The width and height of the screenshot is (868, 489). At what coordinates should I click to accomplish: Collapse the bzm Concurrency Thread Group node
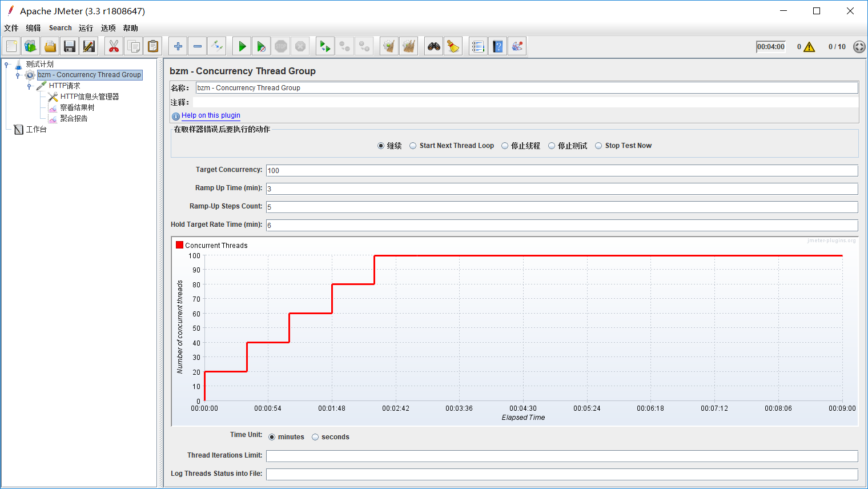[x=18, y=75]
